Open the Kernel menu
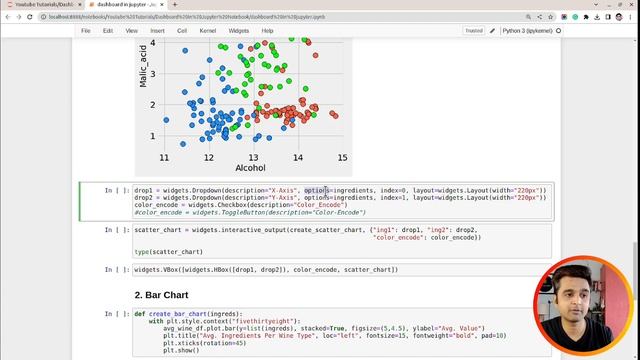The image size is (640, 360). pyautogui.click(x=208, y=31)
